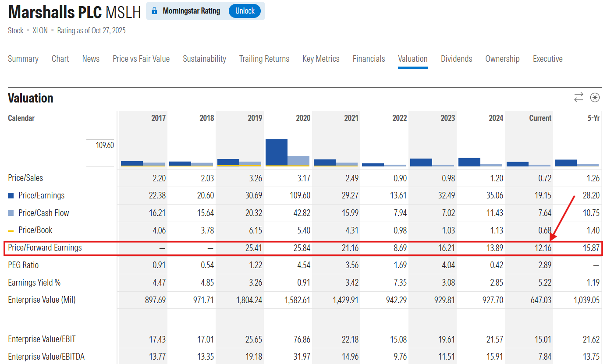The height and width of the screenshot is (364, 607).
Task: Open the Financials tab
Action: click(369, 59)
